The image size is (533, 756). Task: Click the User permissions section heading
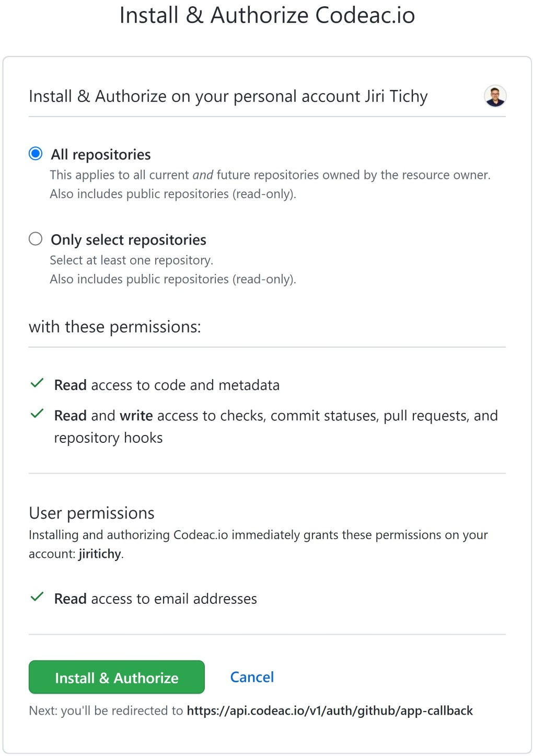click(x=91, y=513)
